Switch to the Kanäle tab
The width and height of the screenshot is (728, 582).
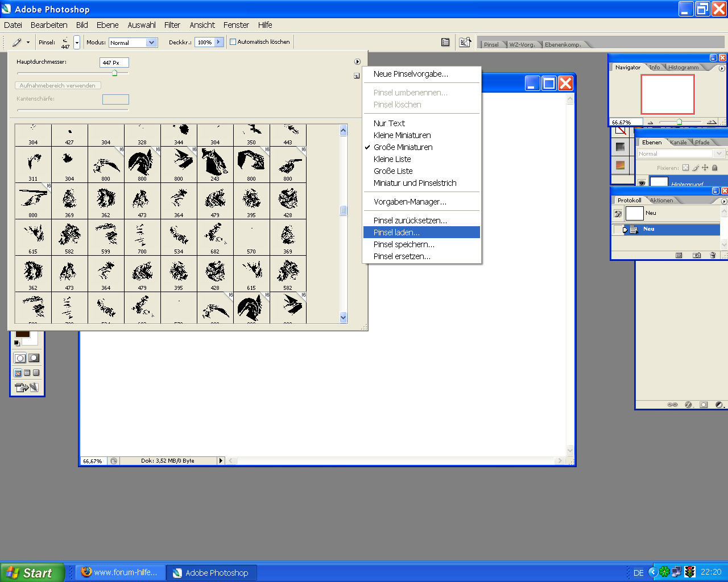coord(678,143)
